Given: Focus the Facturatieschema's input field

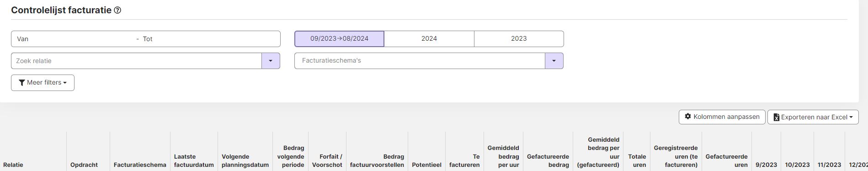Looking at the screenshot, I should pyautogui.click(x=420, y=61).
